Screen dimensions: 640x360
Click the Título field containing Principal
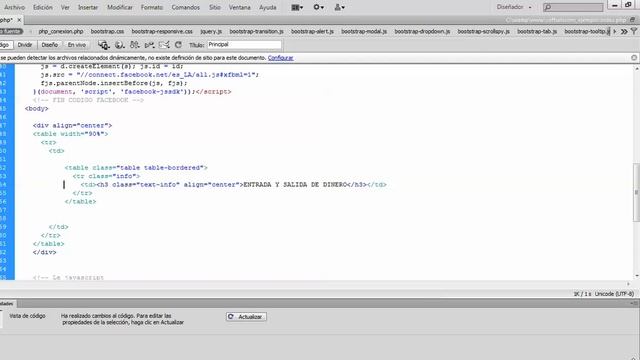244,45
